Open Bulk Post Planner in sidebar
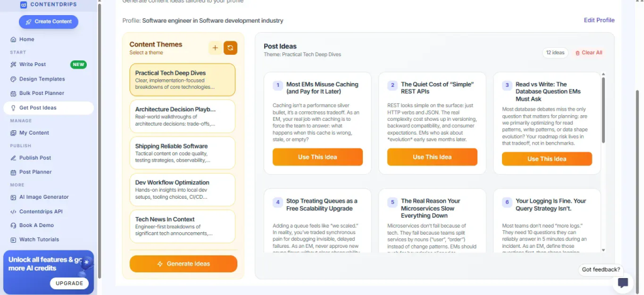The image size is (644, 295). coord(42,93)
